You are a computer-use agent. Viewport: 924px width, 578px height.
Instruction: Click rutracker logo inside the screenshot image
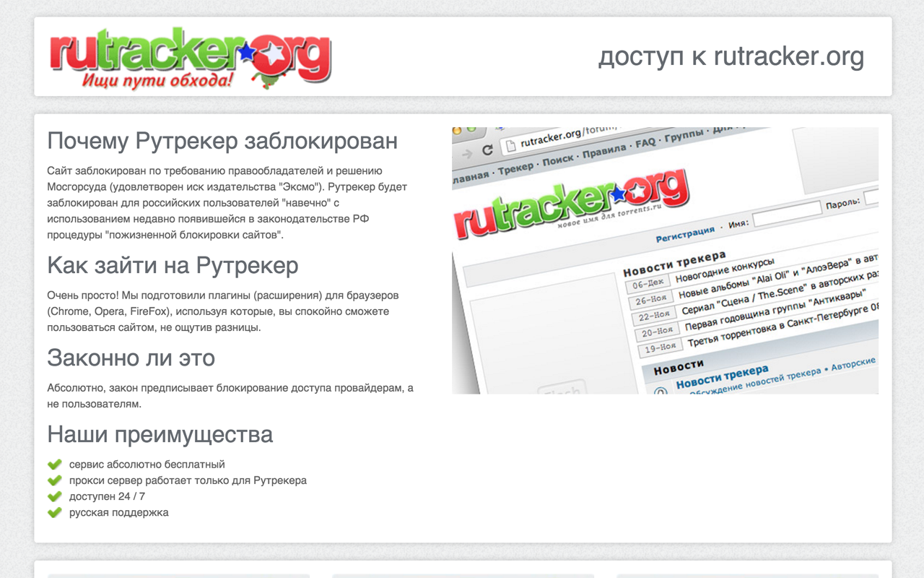point(570,204)
